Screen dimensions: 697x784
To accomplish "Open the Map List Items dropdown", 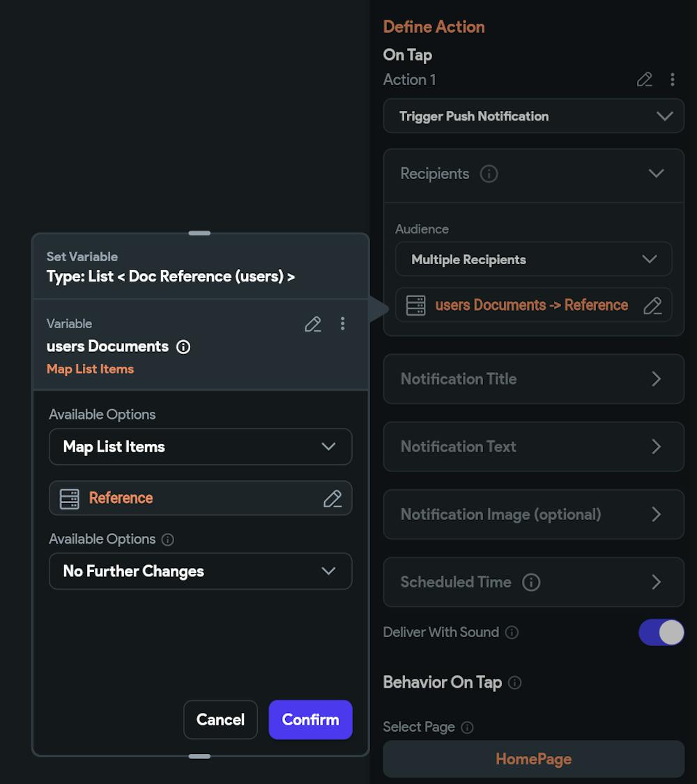I will point(200,447).
